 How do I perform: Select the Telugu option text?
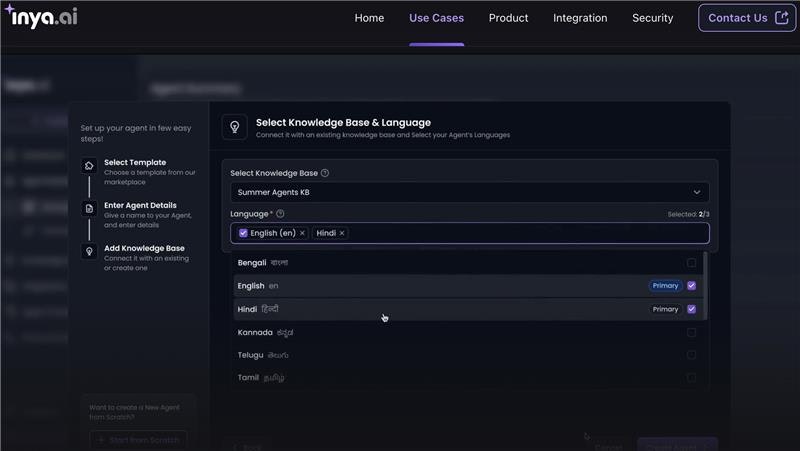tap(251, 355)
